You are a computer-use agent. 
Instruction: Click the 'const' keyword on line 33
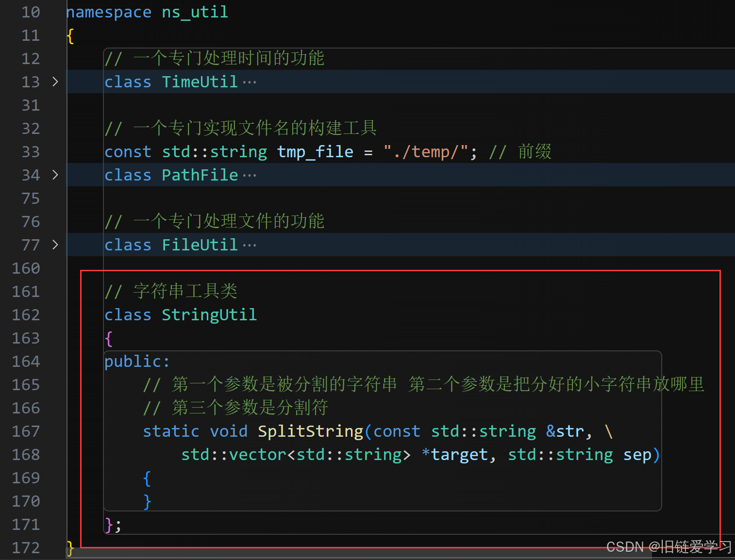(128, 152)
